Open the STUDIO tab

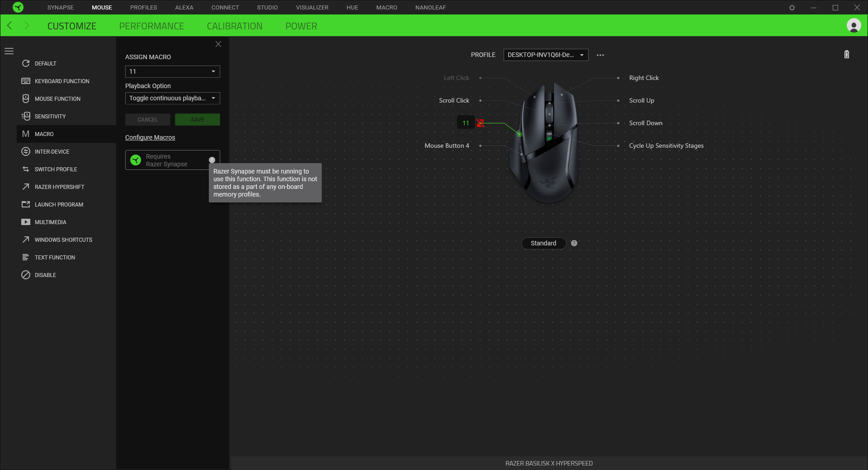tap(268, 8)
